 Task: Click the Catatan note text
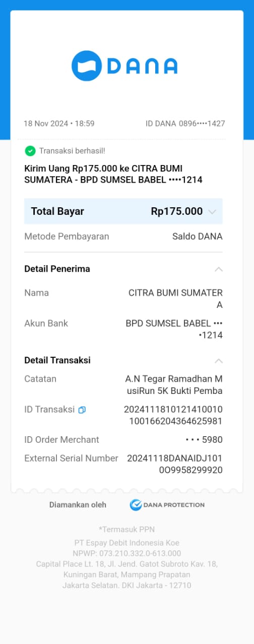[x=174, y=385]
